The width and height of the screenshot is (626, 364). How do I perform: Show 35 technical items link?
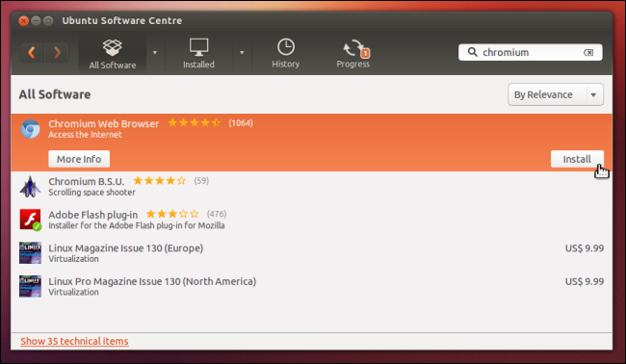[75, 341]
